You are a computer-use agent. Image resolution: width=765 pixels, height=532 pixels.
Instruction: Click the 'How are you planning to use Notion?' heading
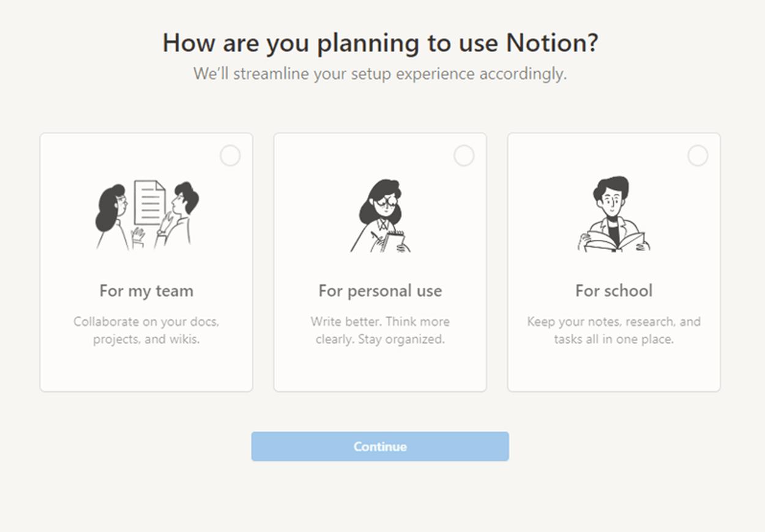380,43
